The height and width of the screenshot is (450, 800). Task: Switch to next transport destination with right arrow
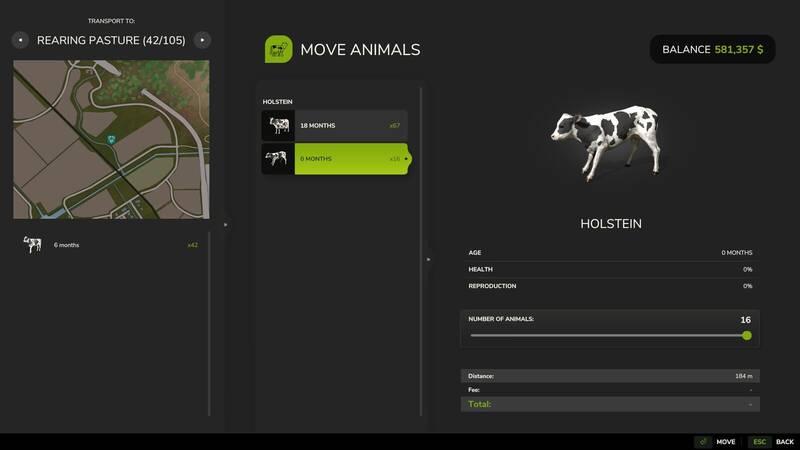(203, 40)
